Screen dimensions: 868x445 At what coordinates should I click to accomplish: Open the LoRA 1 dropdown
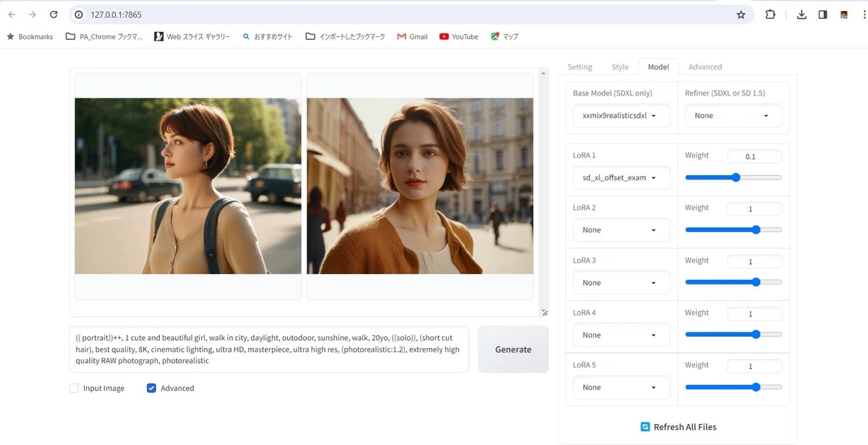click(x=621, y=178)
